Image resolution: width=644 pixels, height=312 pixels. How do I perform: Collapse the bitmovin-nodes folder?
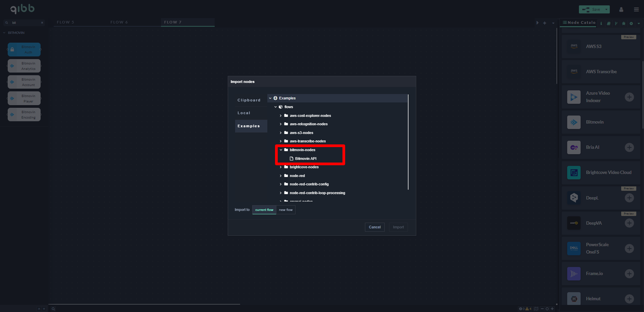pos(281,150)
